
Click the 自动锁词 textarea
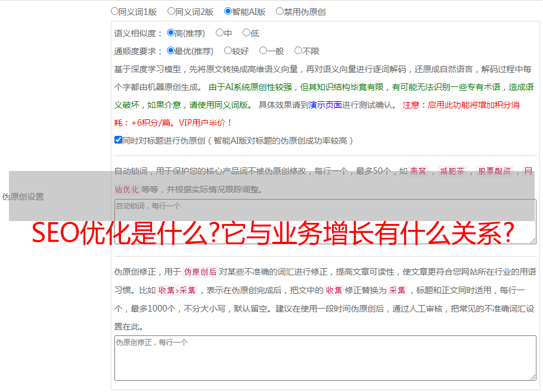pyautogui.click(x=325, y=222)
